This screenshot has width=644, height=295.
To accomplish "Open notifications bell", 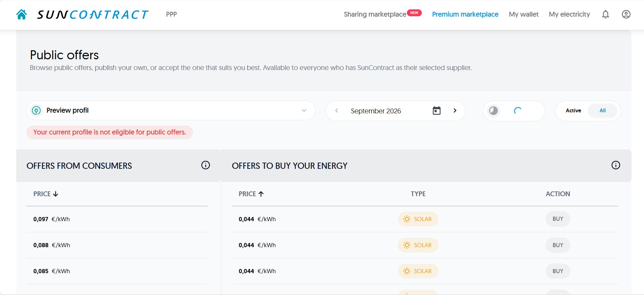I will coord(605,14).
